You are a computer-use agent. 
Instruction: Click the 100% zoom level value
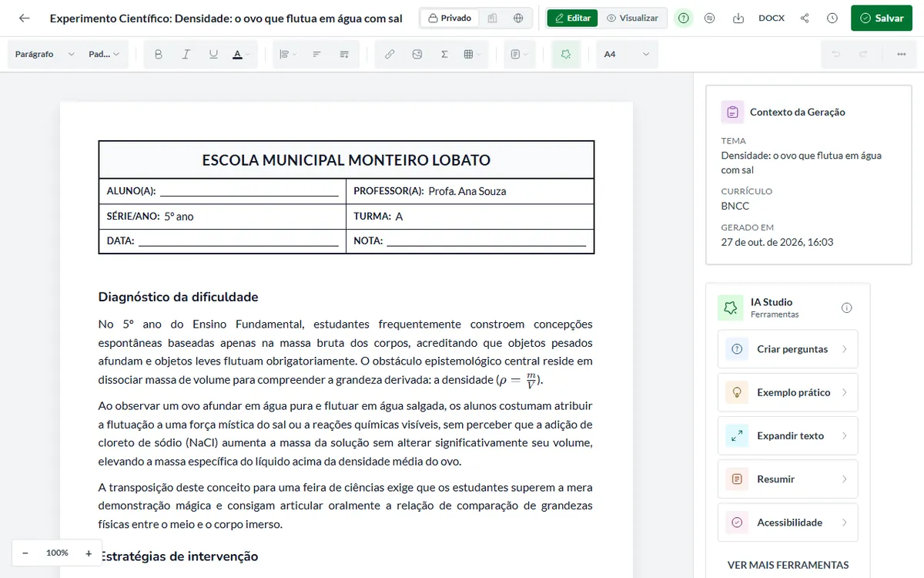pos(57,553)
